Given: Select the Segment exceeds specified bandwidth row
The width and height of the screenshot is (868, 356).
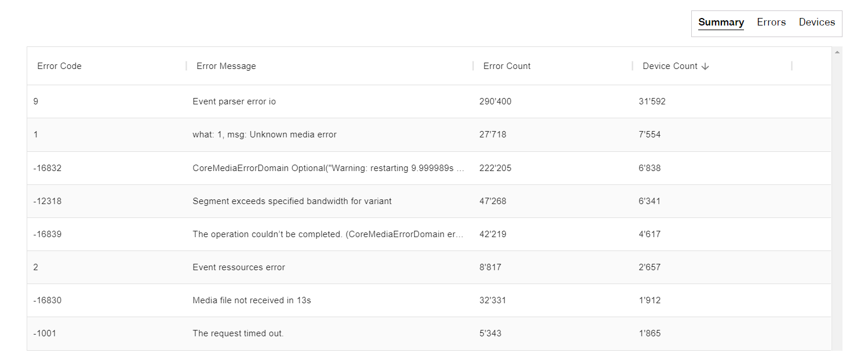Looking at the screenshot, I should point(292,201).
